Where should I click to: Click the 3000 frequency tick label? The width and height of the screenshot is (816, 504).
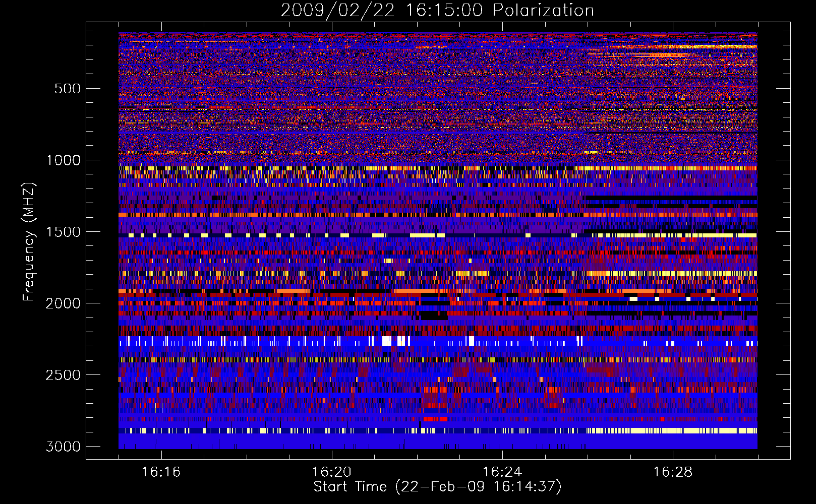[64, 447]
